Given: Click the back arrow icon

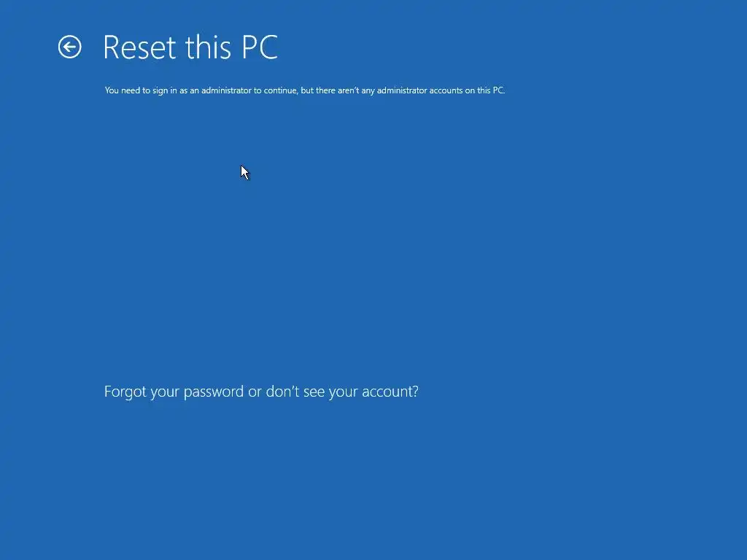Looking at the screenshot, I should 69,47.
